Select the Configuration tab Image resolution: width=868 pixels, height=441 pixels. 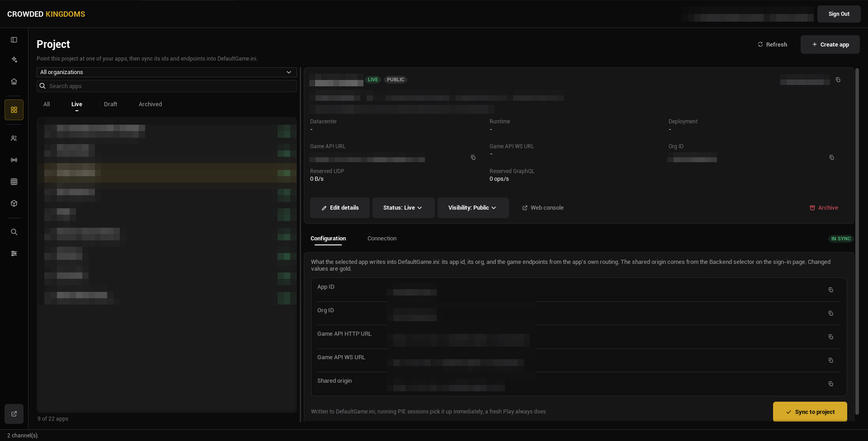point(328,239)
